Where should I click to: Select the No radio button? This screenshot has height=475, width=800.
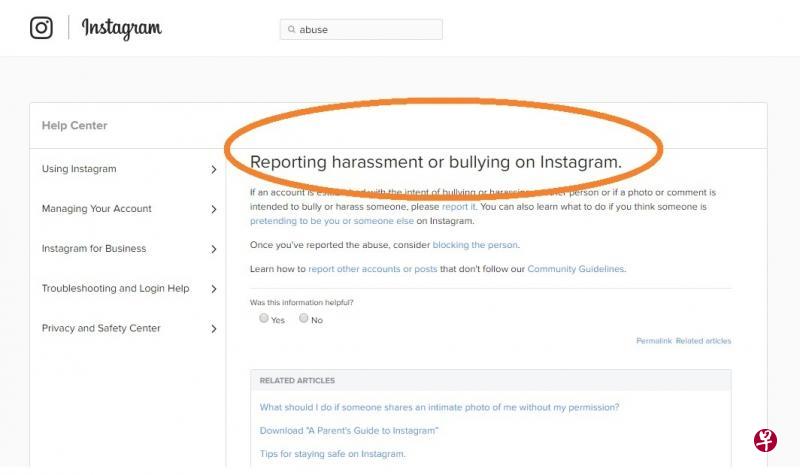pos(304,318)
